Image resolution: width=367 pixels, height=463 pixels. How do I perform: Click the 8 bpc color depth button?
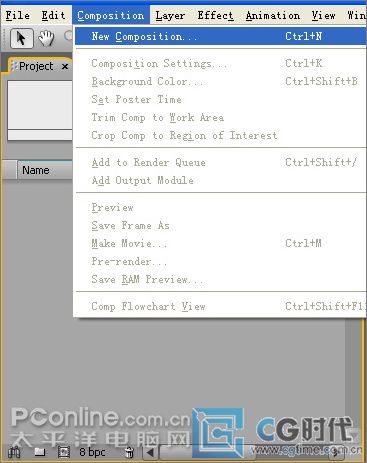[x=92, y=452]
